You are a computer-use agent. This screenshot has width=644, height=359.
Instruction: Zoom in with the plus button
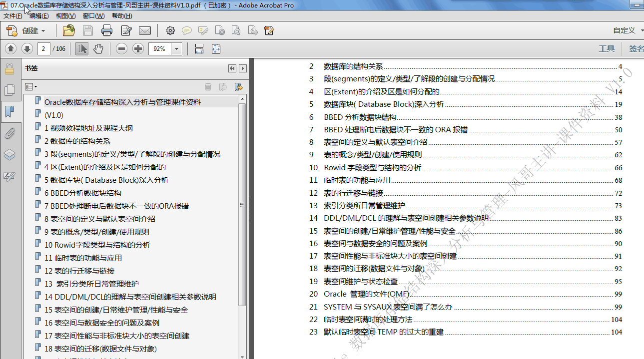138,48
